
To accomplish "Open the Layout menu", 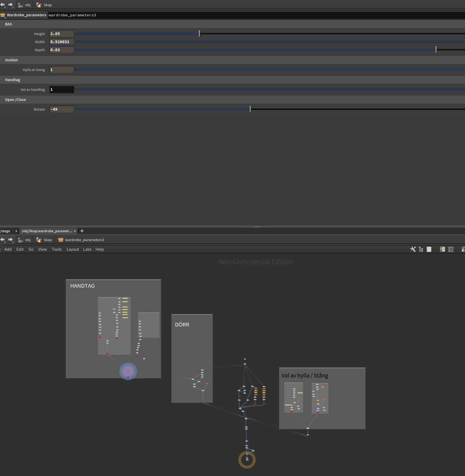I will [73, 249].
